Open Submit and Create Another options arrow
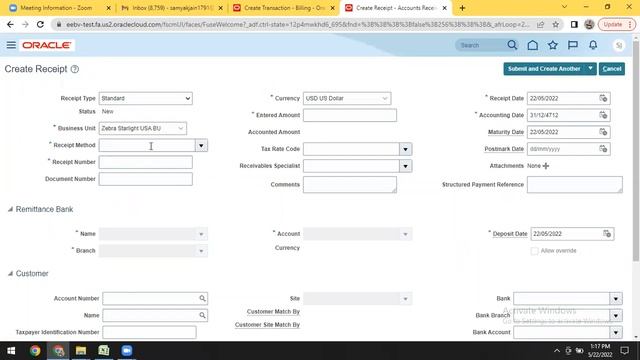 click(x=590, y=69)
